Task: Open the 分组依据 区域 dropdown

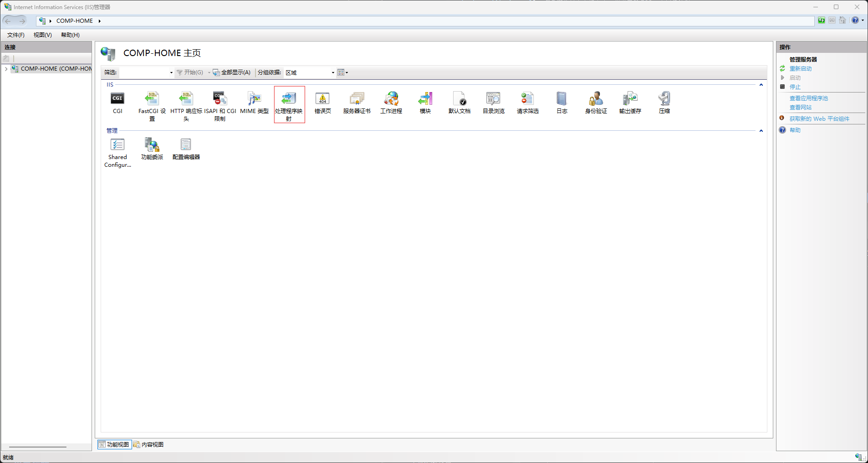Action: [x=332, y=72]
